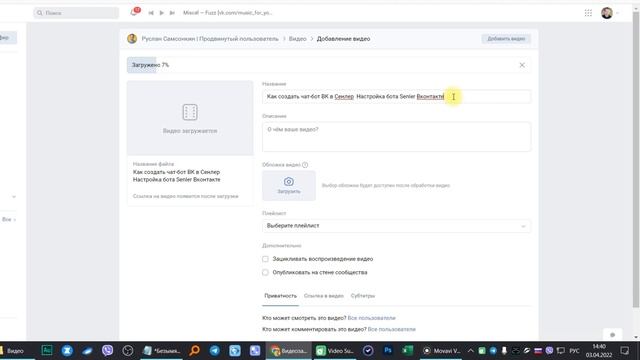Show hidden system tray icons
Screen dimensions: 640x360
click(x=471, y=351)
